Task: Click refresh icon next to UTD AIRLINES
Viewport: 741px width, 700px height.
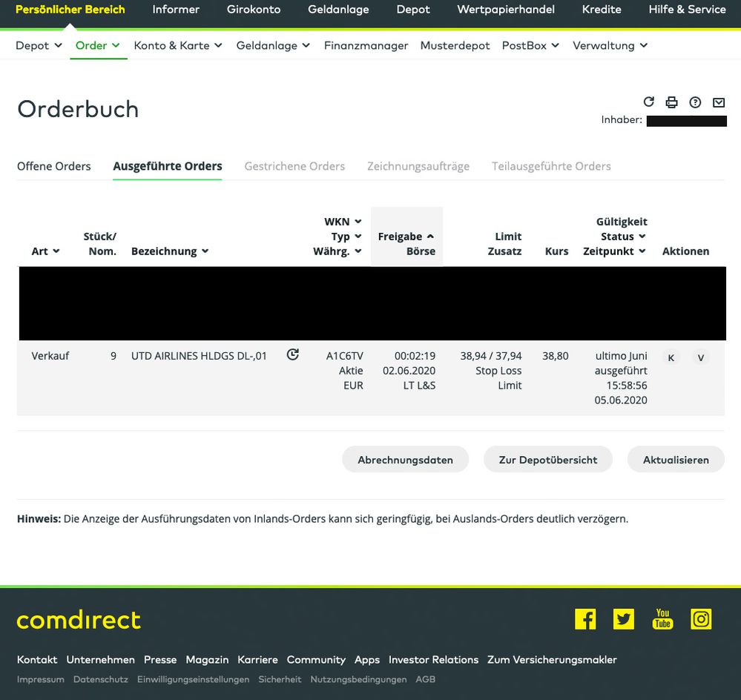Action: 293,355
